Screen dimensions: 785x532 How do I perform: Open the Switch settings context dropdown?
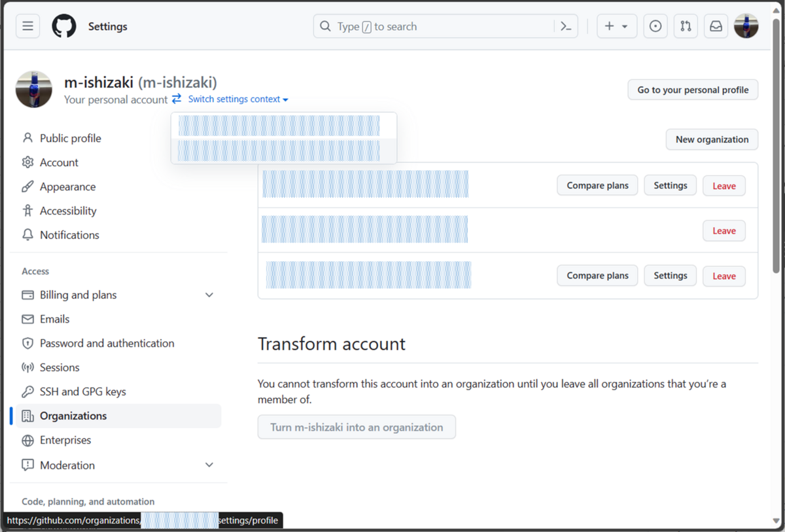(237, 99)
